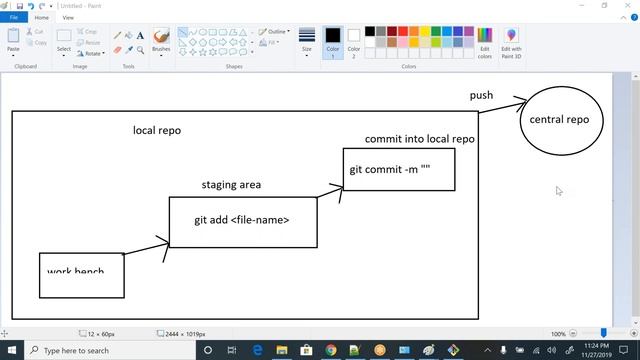Open the Select dropdown arrow

click(64, 55)
